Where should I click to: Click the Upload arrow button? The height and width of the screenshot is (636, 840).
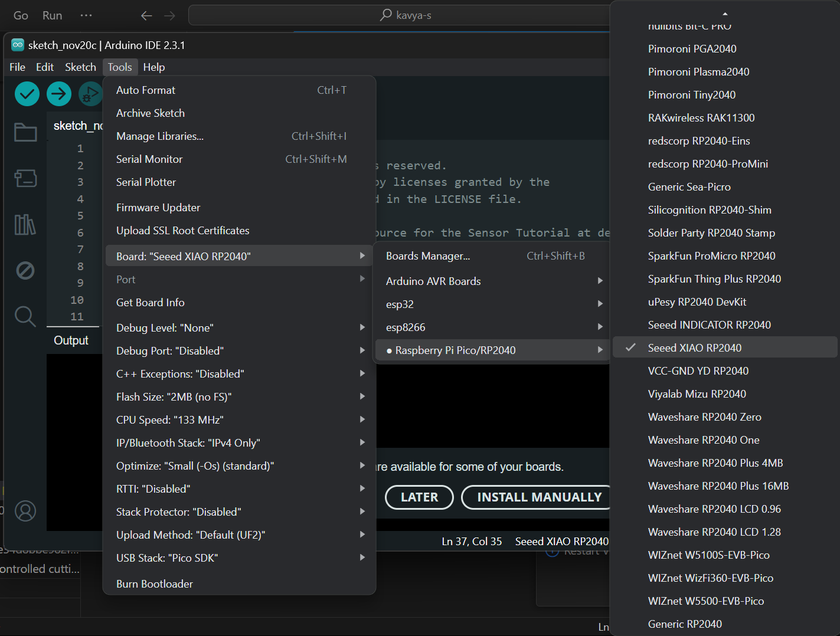coord(59,94)
